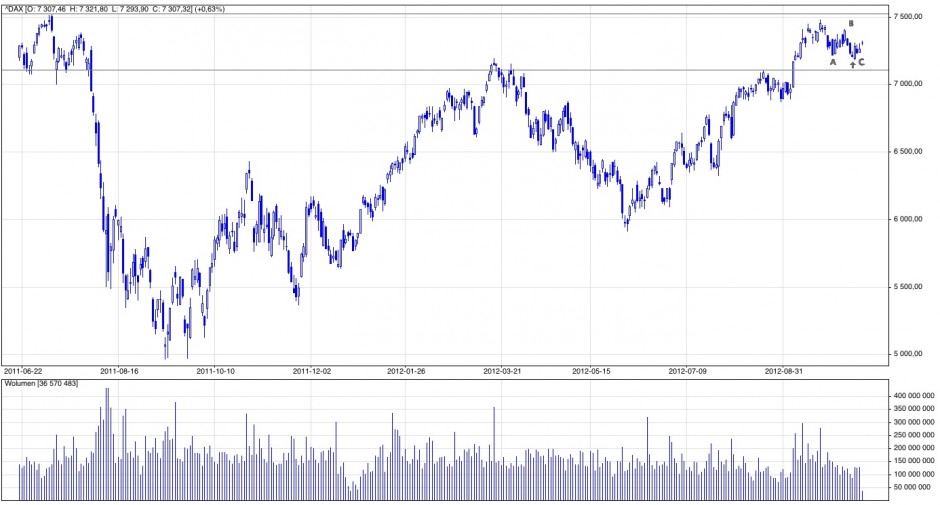Click the 2011-10-10 date axis label

pos(215,370)
